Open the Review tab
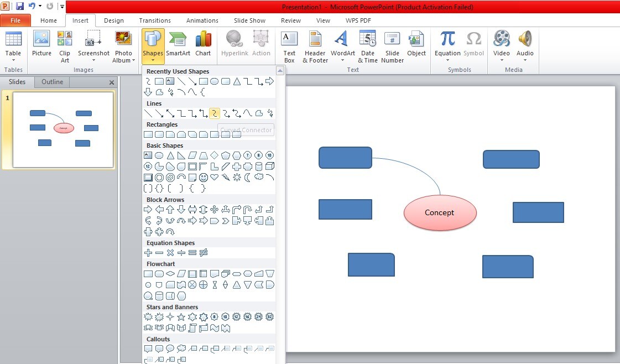This screenshot has height=364, width=620. tap(290, 20)
